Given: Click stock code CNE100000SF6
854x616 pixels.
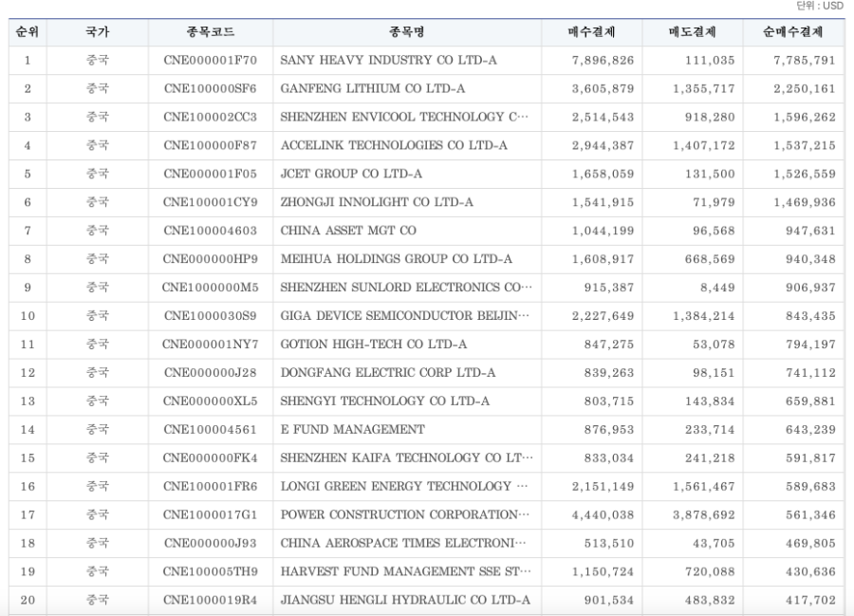Looking at the screenshot, I should (x=211, y=88).
